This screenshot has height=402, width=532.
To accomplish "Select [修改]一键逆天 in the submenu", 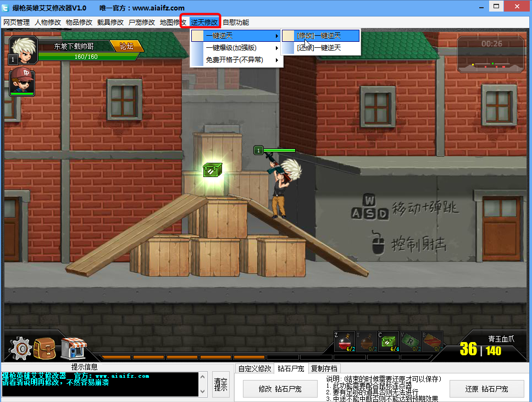I will 320,36.
